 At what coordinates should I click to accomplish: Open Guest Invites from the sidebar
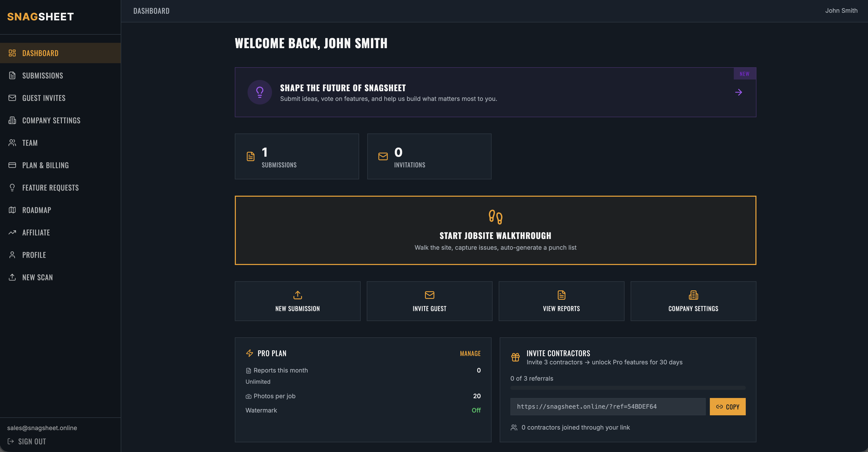pos(60,98)
